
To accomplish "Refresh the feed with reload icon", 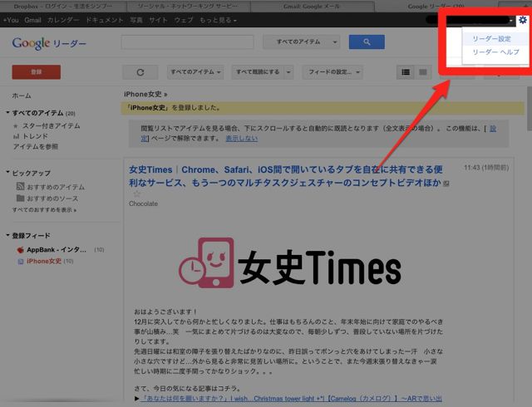I will pyautogui.click(x=140, y=72).
